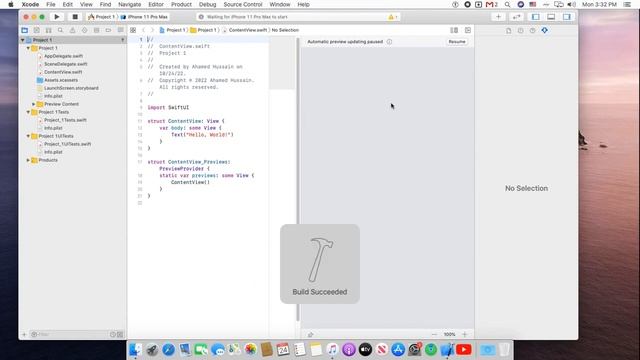This screenshot has height=360, width=640.
Task: Collapse the Project 1UITests folder
Action: click(28, 136)
